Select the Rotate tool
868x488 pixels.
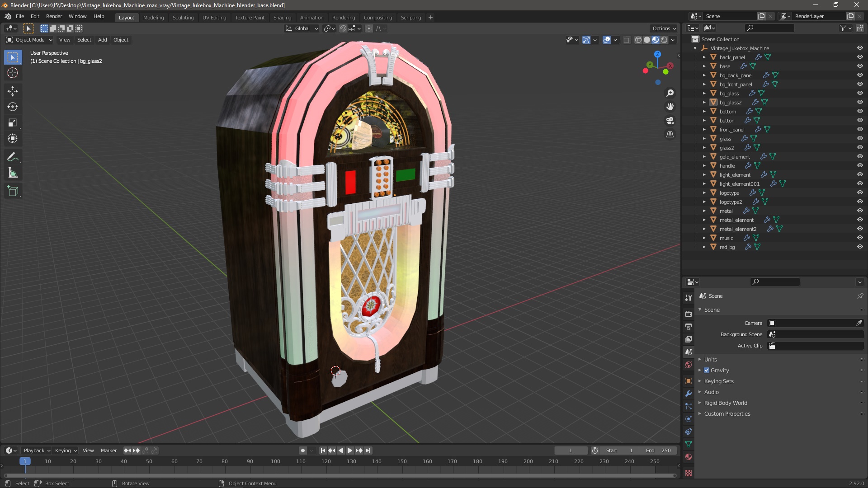(13, 107)
